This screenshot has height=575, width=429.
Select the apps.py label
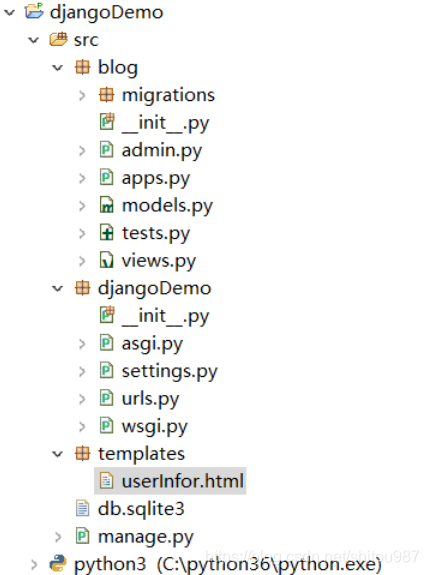point(156,179)
